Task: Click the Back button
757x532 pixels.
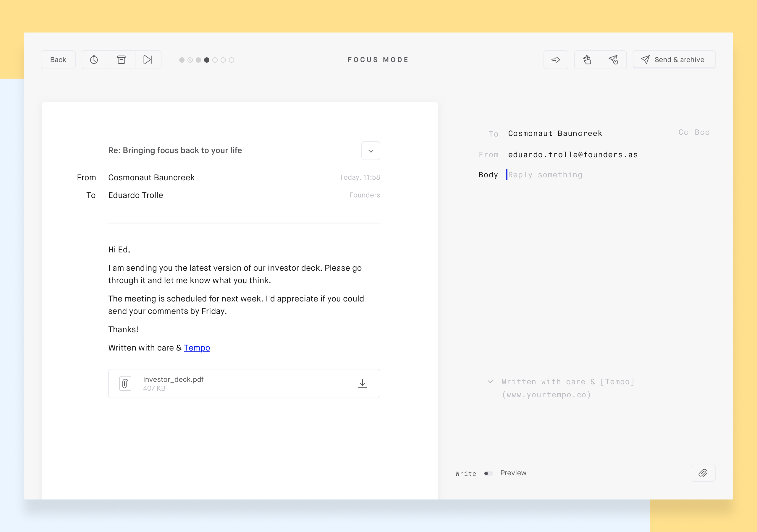Action: pos(58,60)
